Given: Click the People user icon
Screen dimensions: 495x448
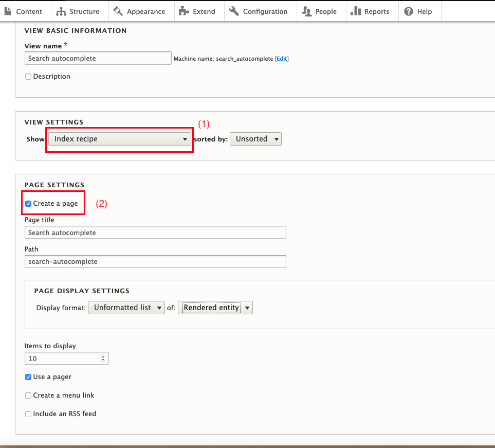Looking at the screenshot, I should tap(307, 11).
